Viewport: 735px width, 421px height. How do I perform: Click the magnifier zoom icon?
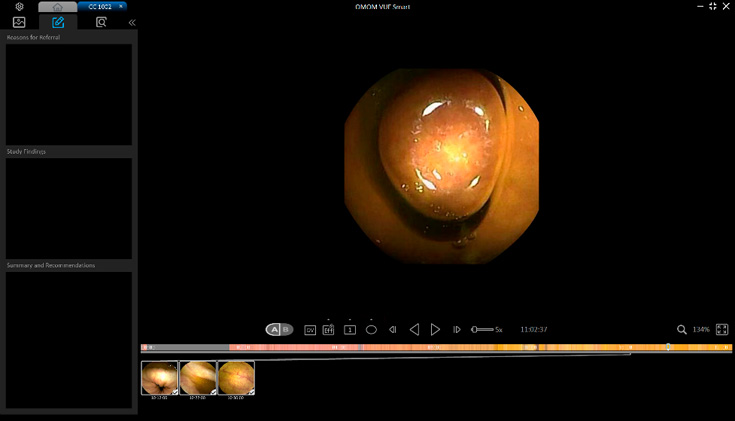pos(682,329)
